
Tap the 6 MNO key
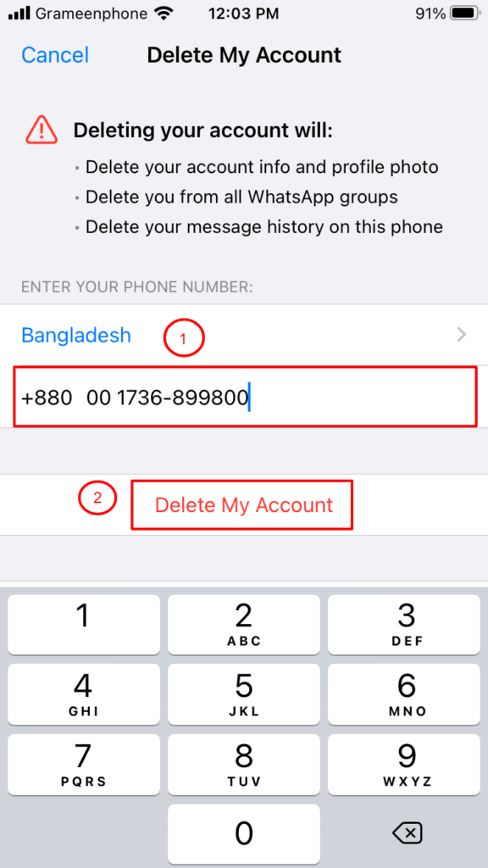[x=404, y=694]
